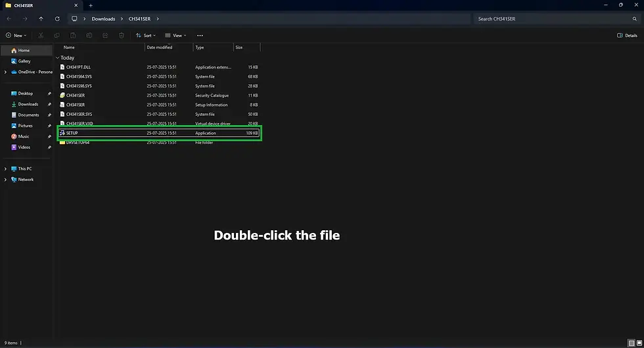Select the CH341SER.SYS file
This screenshot has width=644, height=348.
click(x=159, y=114)
